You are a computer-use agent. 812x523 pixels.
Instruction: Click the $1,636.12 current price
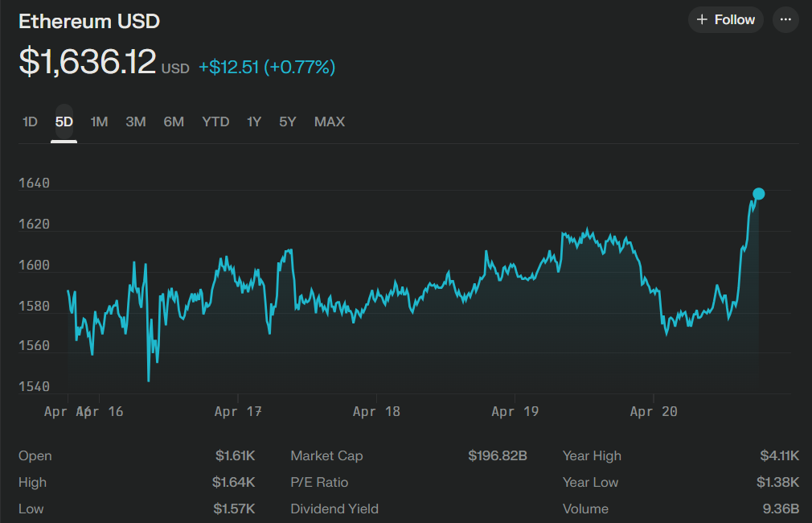[88, 62]
